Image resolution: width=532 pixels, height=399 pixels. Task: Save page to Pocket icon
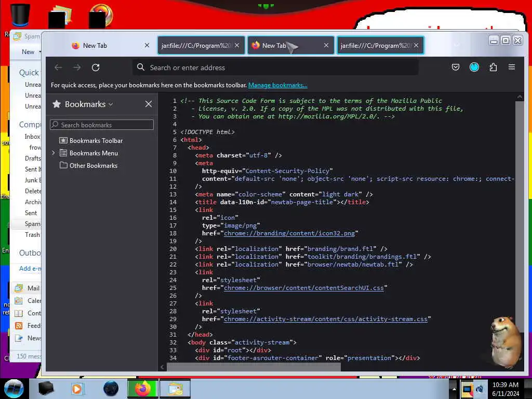coord(455,67)
